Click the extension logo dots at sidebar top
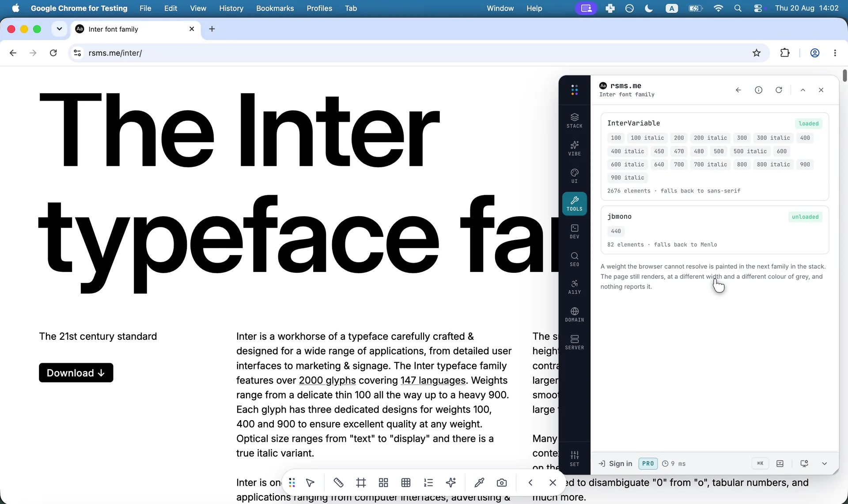 (x=574, y=90)
